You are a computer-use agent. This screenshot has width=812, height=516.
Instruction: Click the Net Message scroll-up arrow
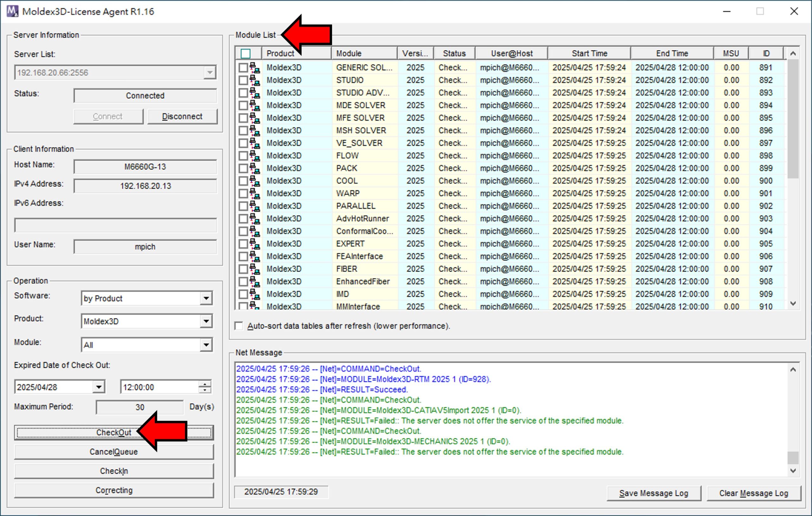point(793,370)
